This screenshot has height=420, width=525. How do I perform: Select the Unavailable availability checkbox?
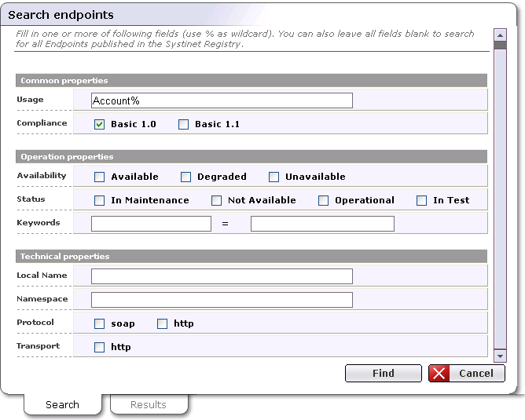click(274, 177)
